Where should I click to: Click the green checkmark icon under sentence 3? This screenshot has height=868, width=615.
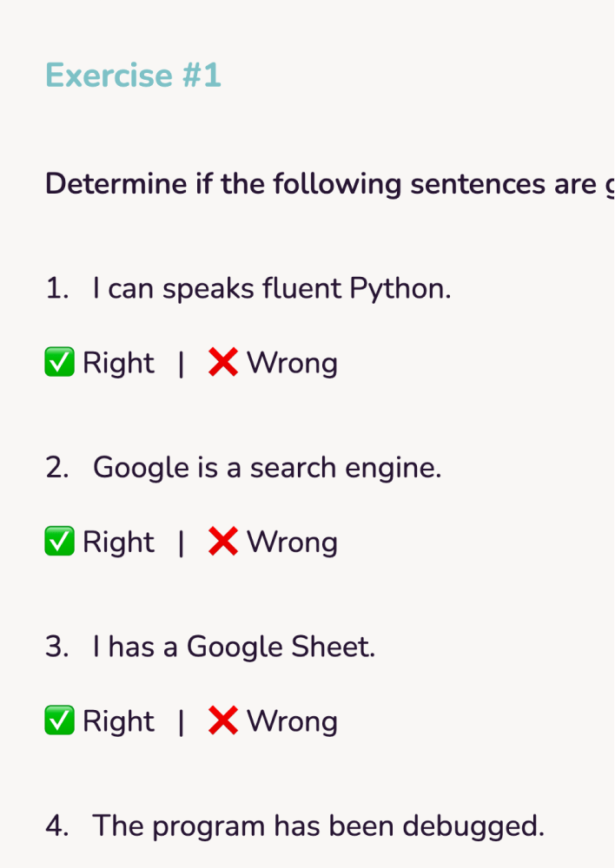coord(59,721)
